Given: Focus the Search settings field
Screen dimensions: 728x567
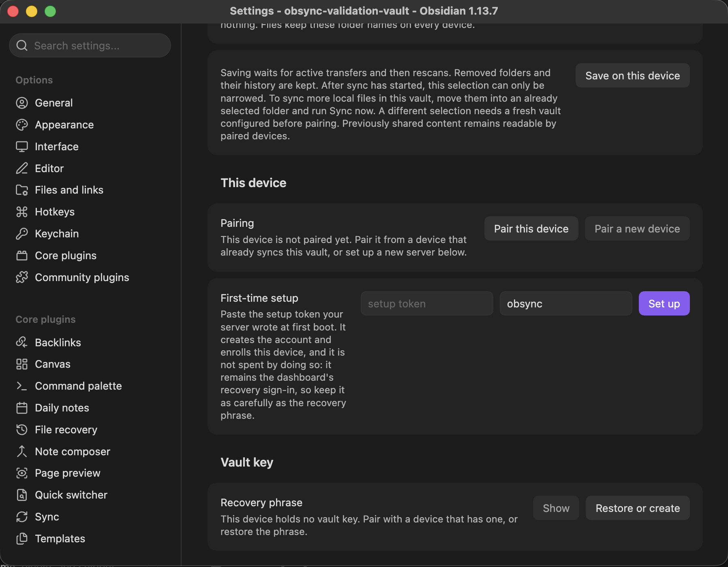Looking at the screenshot, I should tap(90, 46).
